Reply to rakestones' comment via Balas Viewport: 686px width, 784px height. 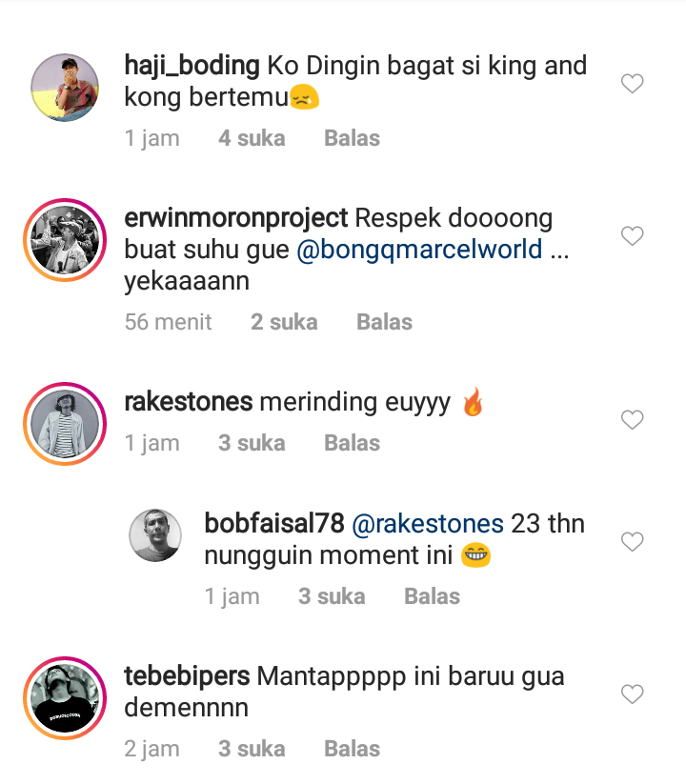tap(352, 443)
